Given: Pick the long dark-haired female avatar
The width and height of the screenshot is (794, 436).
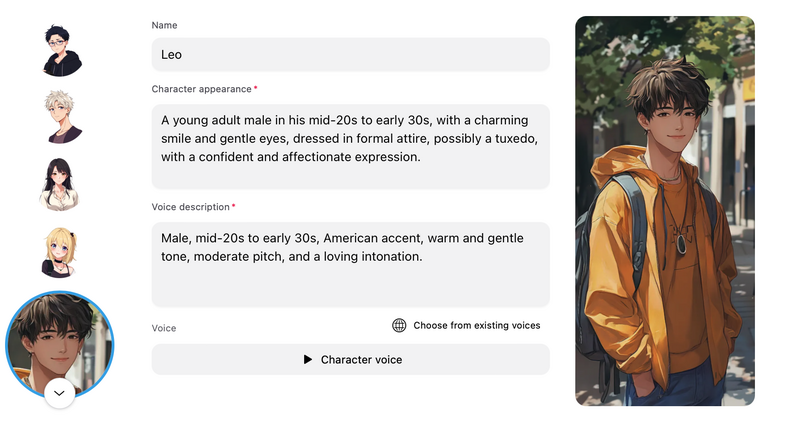Looking at the screenshot, I should [x=61, y=184].
